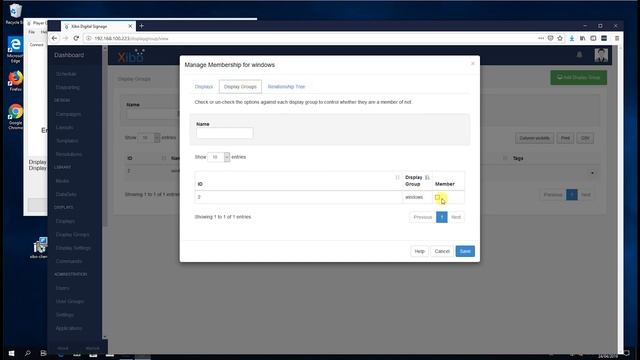Sort dialog table by Display Group column
640x360 pixels.
pos(417,181)
